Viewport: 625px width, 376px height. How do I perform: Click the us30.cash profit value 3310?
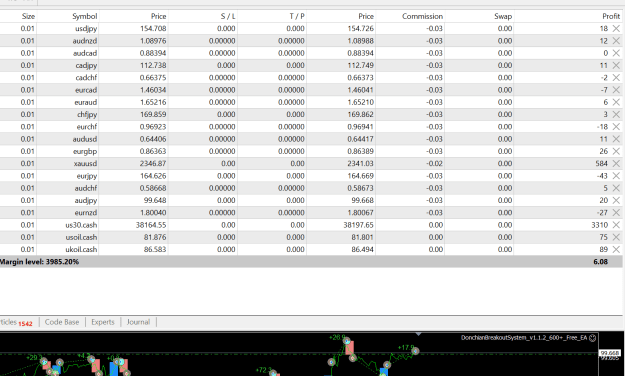click(599, 225)
